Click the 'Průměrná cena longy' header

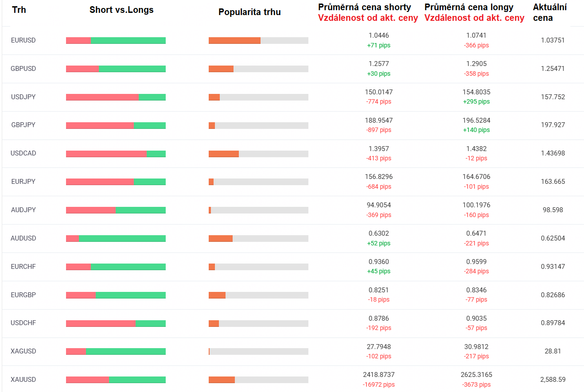(469, 7)
